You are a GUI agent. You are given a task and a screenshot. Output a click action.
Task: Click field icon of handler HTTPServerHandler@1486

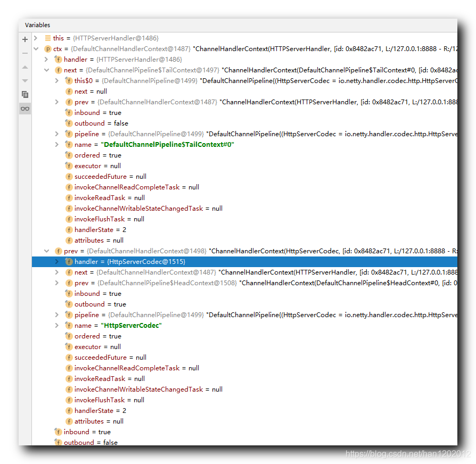pyautogui.click(x=58, y=59)
